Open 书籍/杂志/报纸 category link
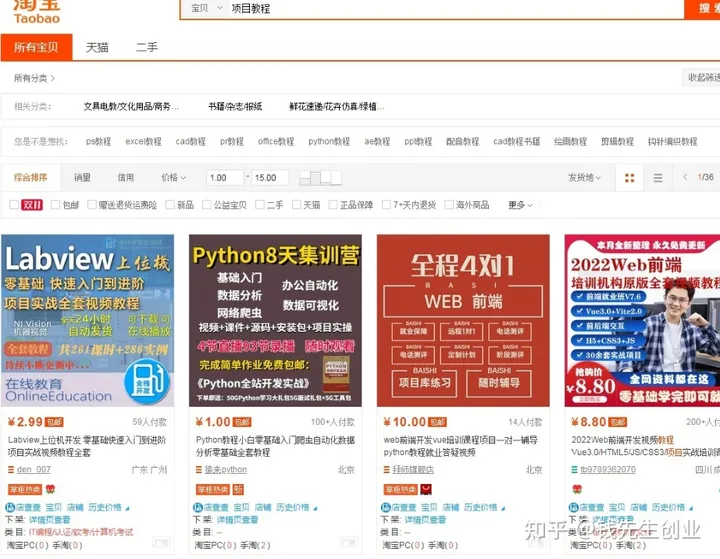Screen dimensions: 720x559 pyautogui.click(x=235, y=107)
